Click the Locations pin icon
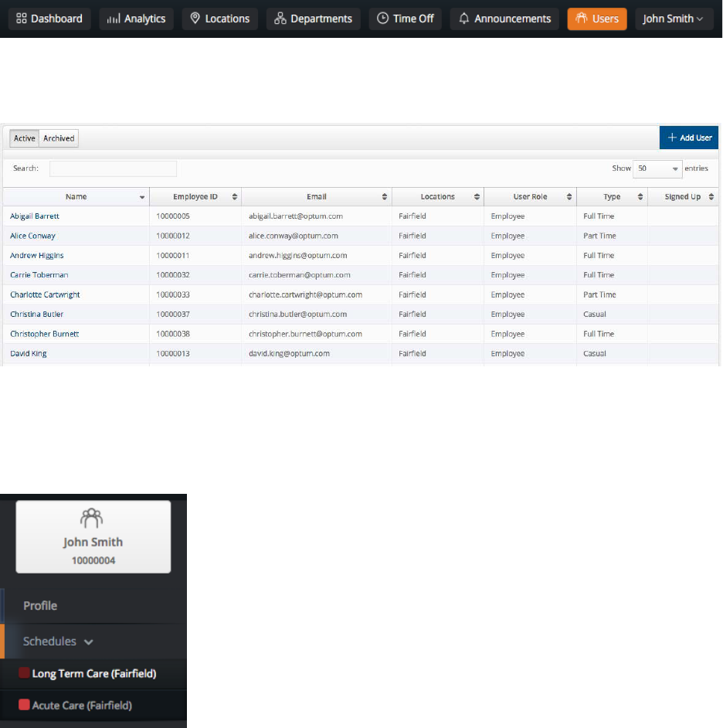This screenshot has height=728, width=723. pyautogui.click(x=195, y=19)
